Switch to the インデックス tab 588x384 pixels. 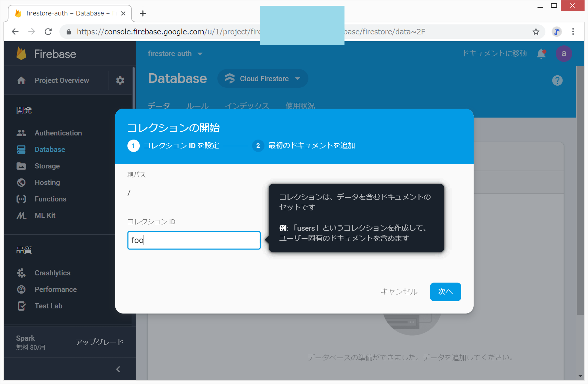pos(247,106)
